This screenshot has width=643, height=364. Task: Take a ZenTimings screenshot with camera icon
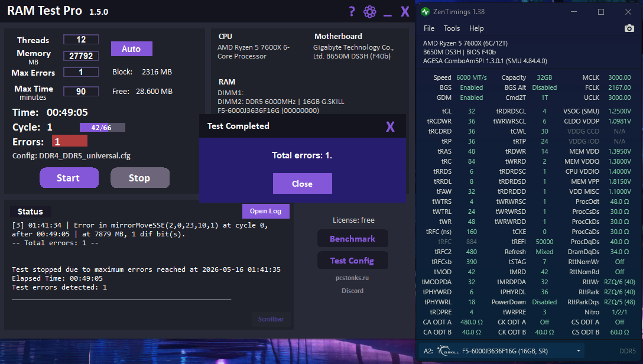[629, 28]
